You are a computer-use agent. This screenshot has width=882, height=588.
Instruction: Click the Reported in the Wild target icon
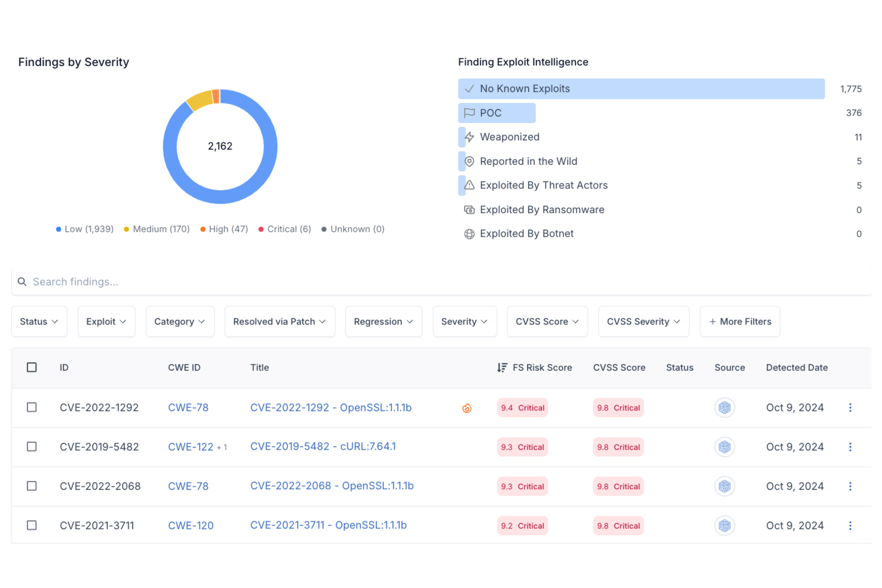coord(468,161)
